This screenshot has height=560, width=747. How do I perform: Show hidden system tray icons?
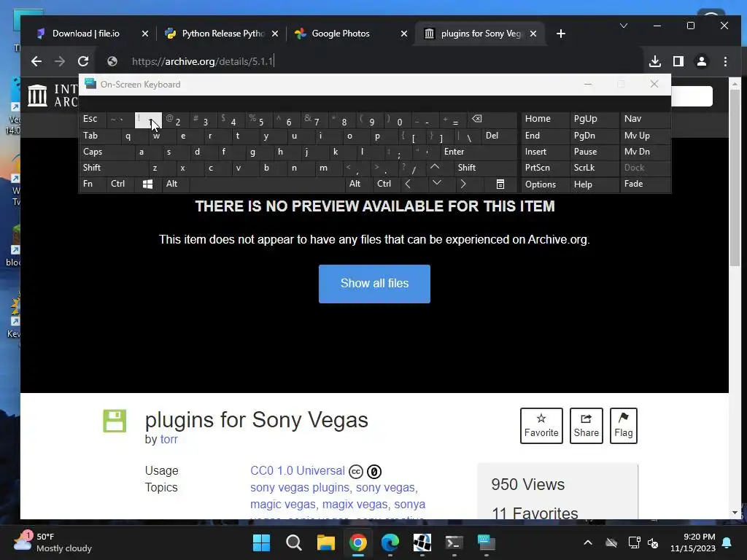click(x=588, y=542)
